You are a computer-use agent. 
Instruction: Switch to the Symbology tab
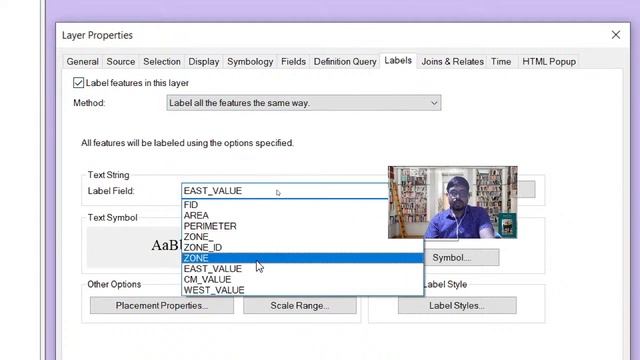250,62
